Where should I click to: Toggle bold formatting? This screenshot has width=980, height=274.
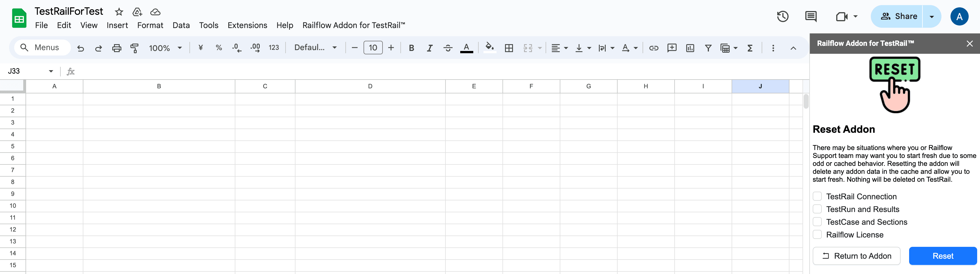411,48
